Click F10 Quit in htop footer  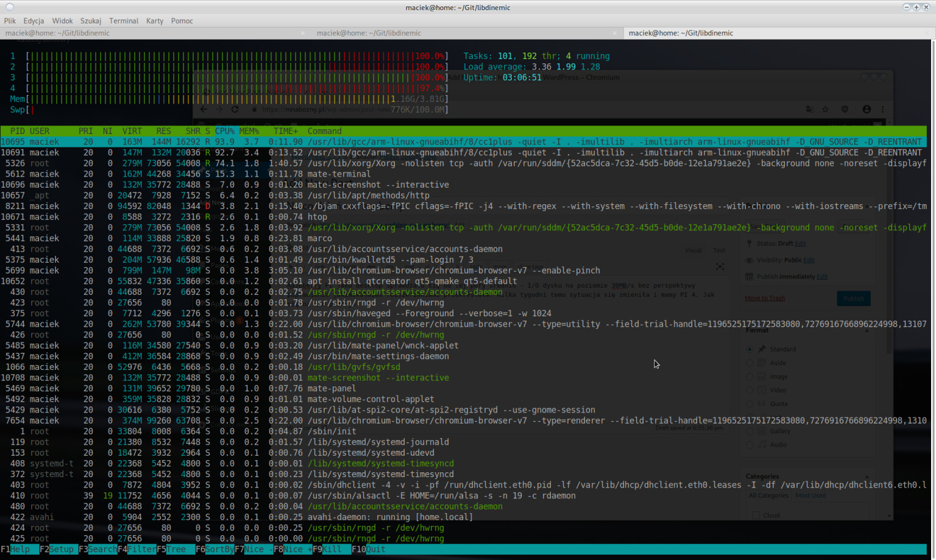pyautogui.click(x=369, y=549)
